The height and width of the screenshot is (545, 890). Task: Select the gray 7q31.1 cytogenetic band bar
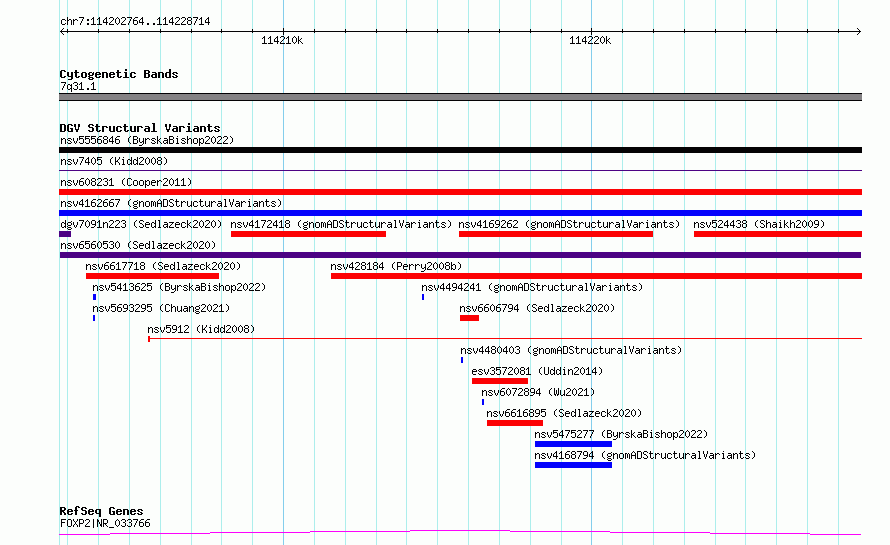click(460, 97)
